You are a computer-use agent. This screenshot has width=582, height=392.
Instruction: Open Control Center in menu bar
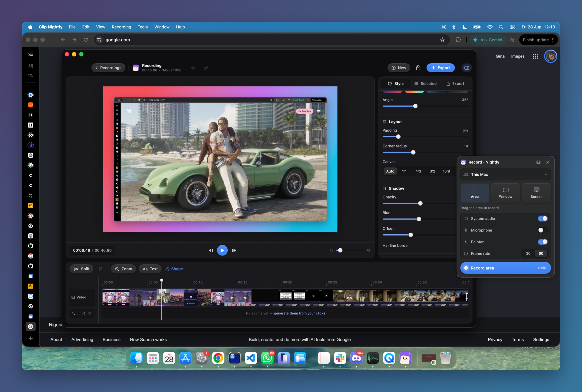(513, 27)
